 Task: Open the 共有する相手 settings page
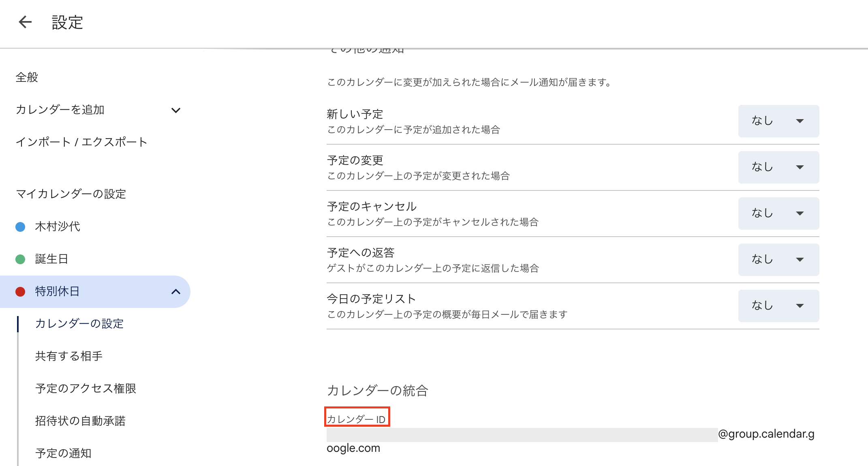point(69,356)
